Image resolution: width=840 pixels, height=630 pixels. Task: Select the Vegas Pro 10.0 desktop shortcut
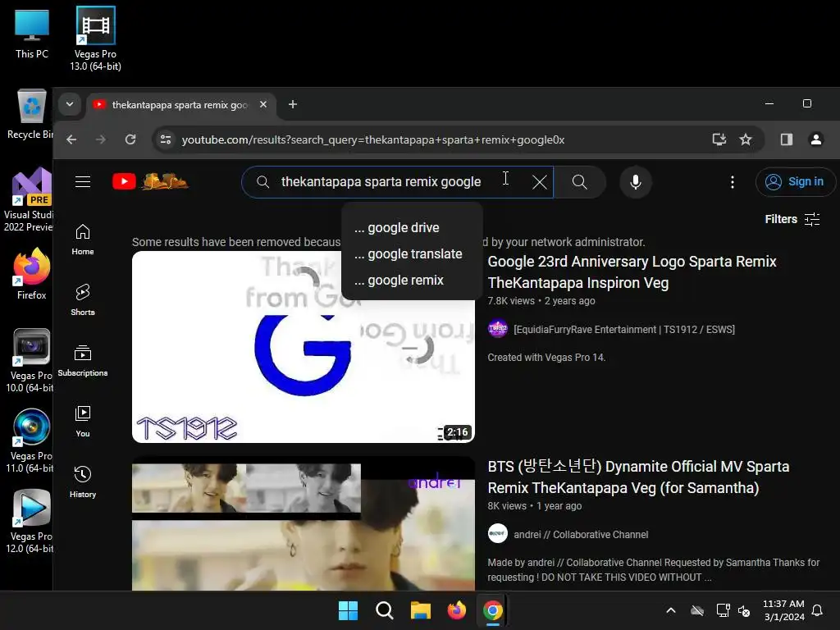coord(30,361)
